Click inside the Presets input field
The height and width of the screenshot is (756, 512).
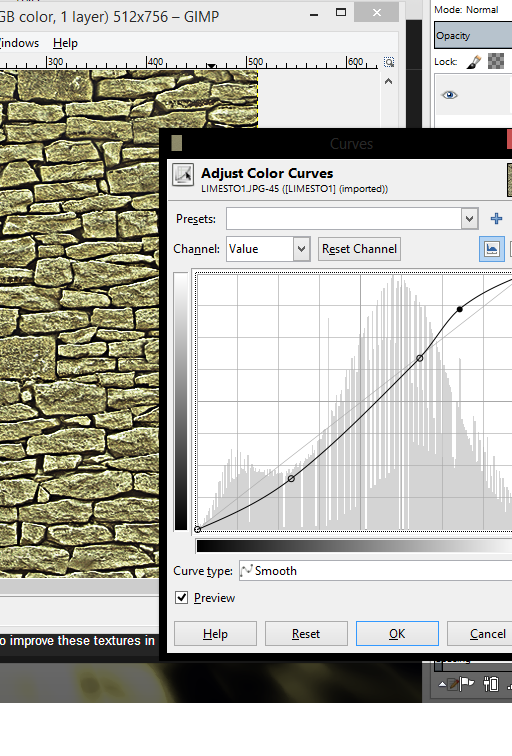click(344, 219)
